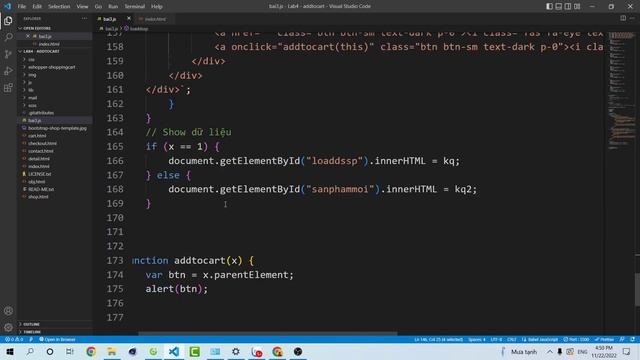Open the Accounts menu icon
This screenshot has width=640, height=360.
[x=8, y=311]
